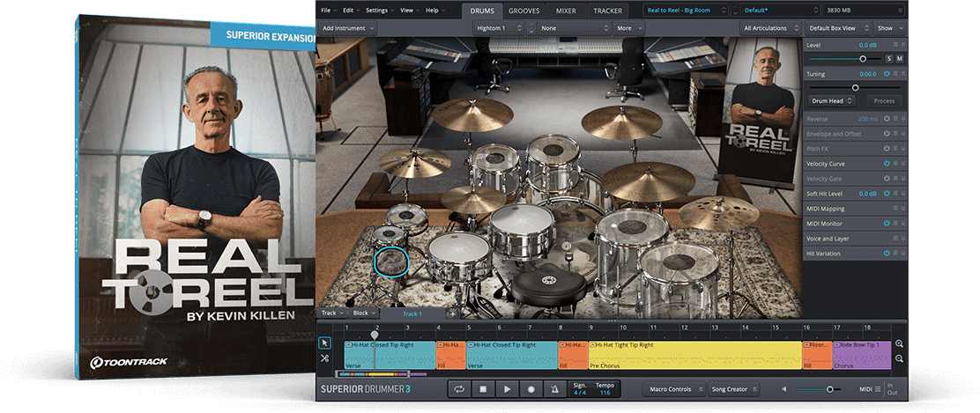Image resolution: width=980 pixels, height=413 pixels.
Task: Zoom out on the song track timeline
Action: (899, 358)
